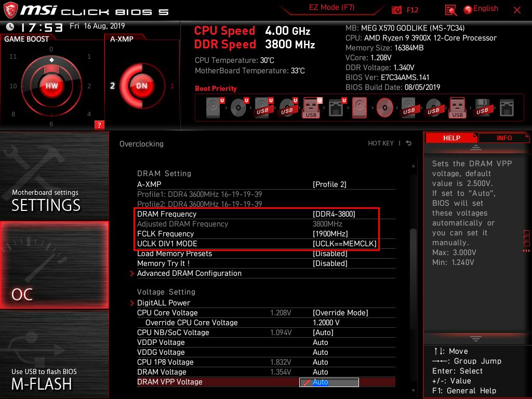Toggle the Game Boost HW button

pyautogui.click(x=51, y=86)
